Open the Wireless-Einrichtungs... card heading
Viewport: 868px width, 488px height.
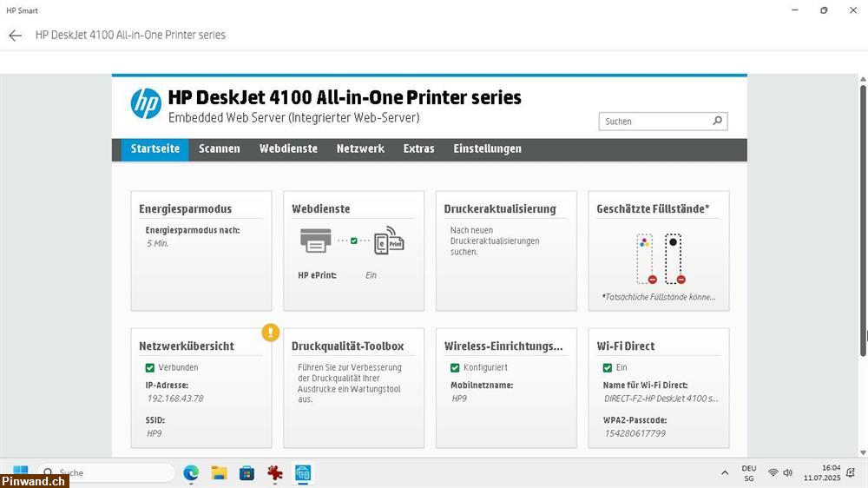pos(503,346)
